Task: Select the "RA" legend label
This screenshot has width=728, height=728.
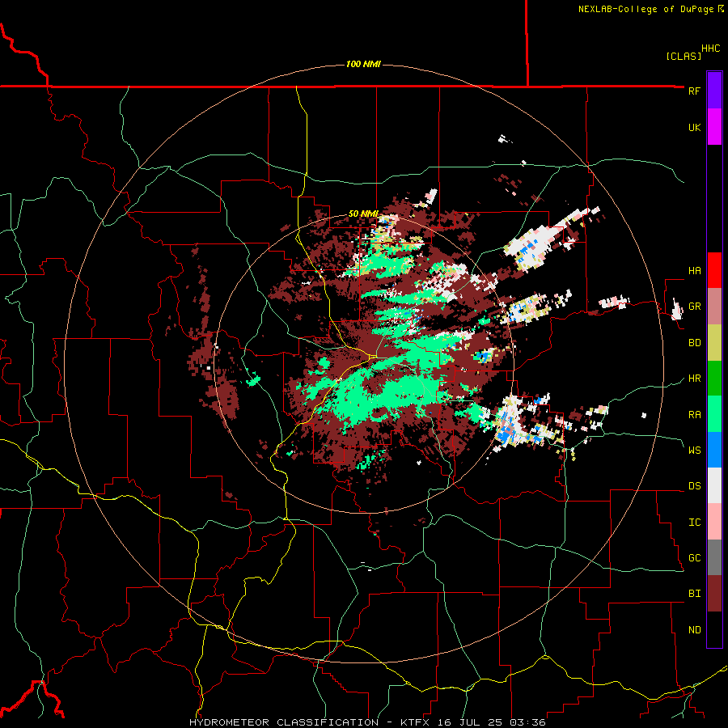Action: [x=694, y=415]
